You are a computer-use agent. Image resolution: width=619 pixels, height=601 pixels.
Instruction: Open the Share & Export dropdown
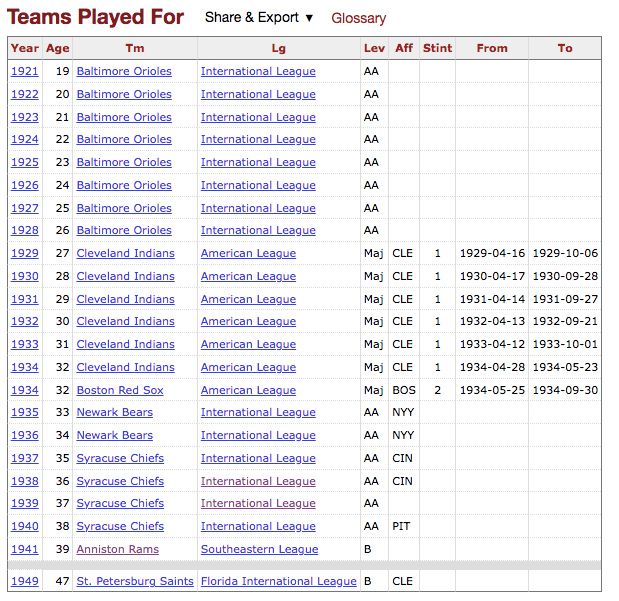259,18
